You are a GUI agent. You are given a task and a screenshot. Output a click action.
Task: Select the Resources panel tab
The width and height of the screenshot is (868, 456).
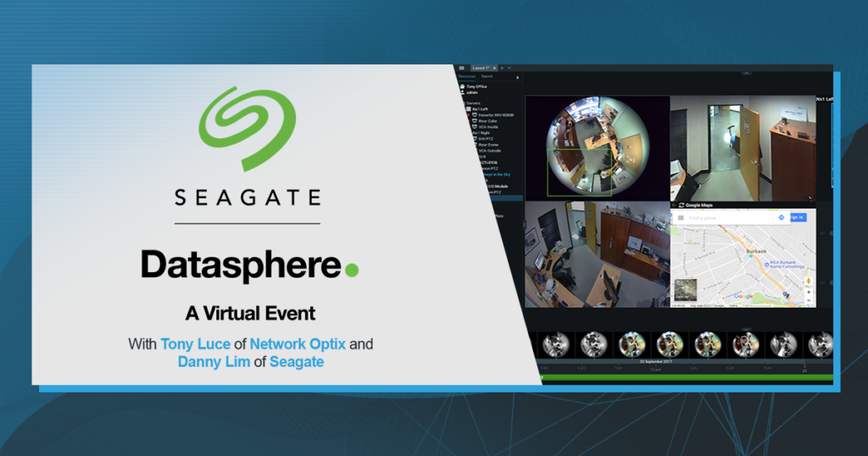click(467, 76)
